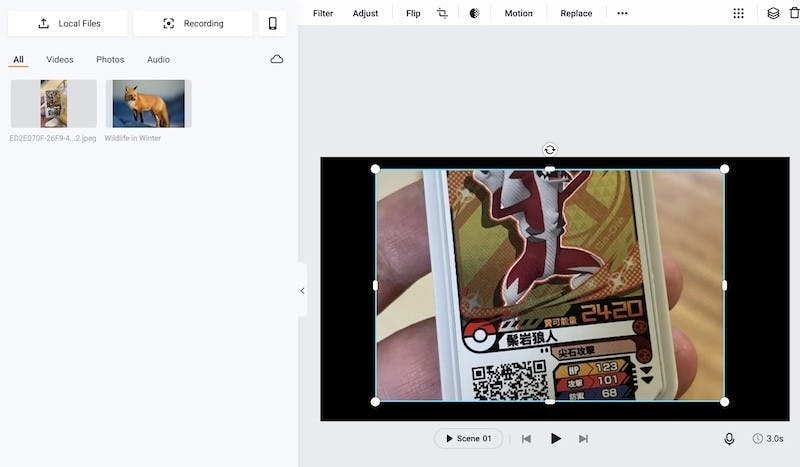Switch to the Videos tab

coord(60,60)
